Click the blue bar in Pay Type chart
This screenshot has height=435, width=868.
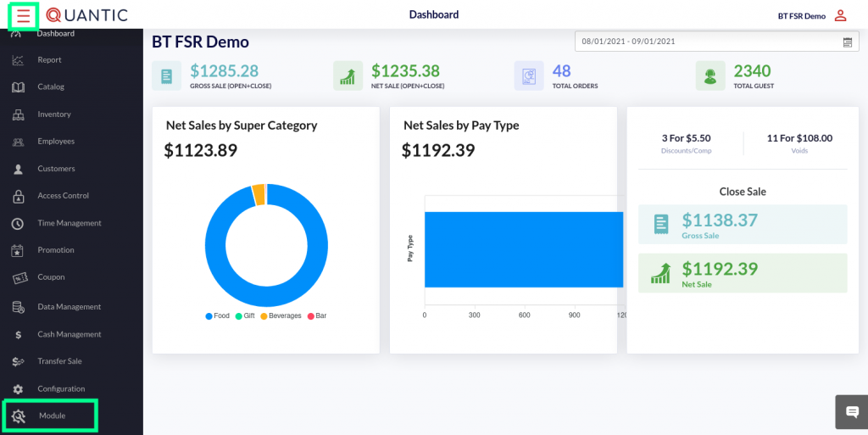click(523, 249)
